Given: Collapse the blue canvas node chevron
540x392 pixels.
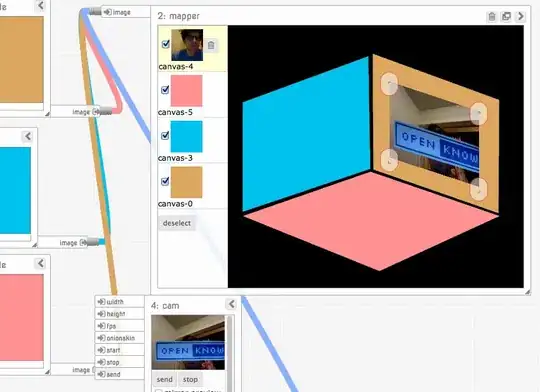Looking at the screenshot, I should point(28,136).
